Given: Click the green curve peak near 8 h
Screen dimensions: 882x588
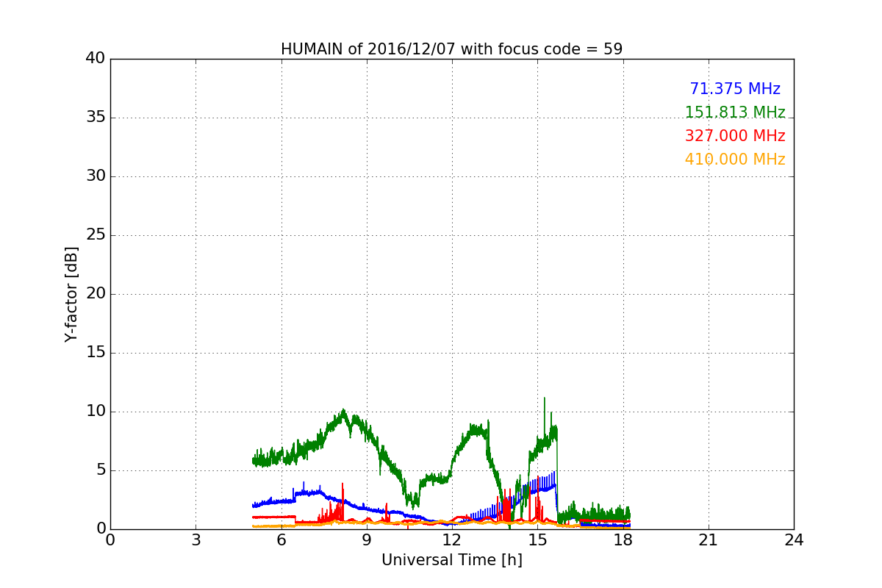Looking at the screenshot, I should coord(343,412).
